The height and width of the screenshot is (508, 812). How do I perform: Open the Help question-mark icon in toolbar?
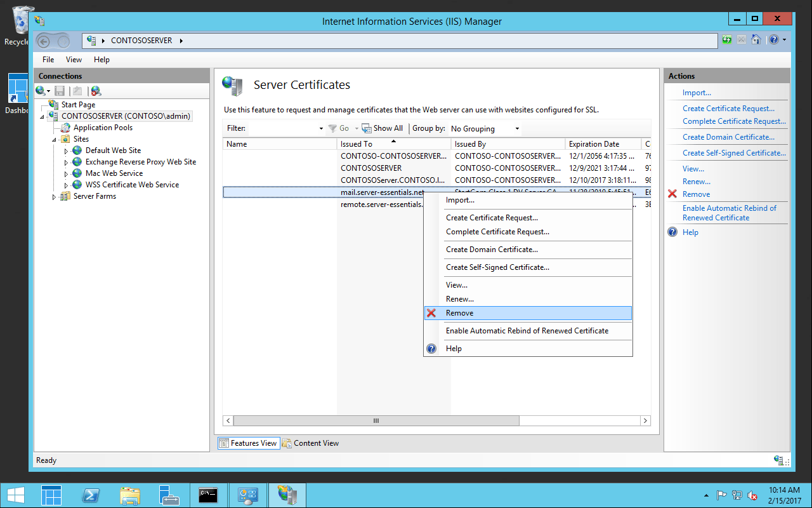tap(773, 40)
